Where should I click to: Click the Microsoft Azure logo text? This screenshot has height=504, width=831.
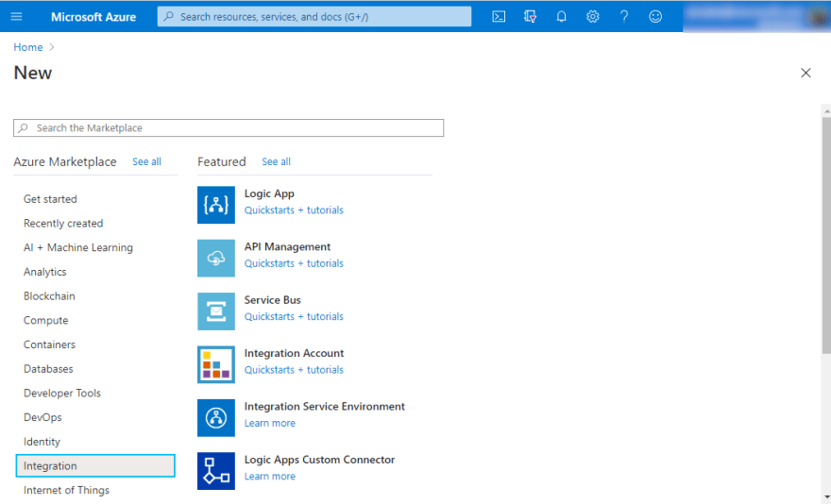[x=93, y=17]
